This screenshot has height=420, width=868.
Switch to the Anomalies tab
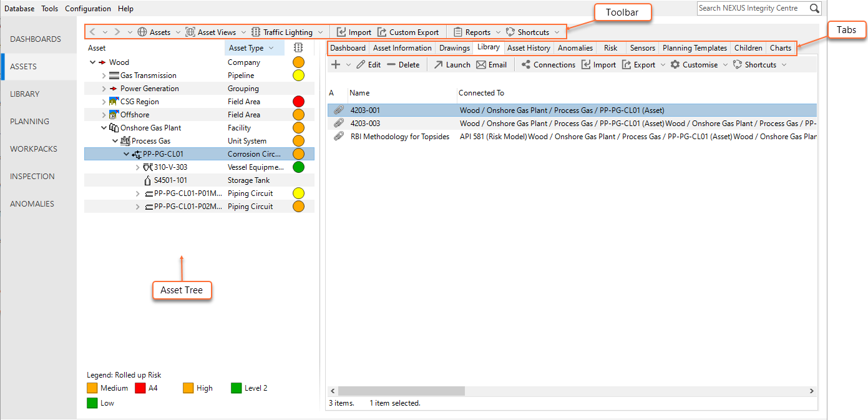coord(575,48)
